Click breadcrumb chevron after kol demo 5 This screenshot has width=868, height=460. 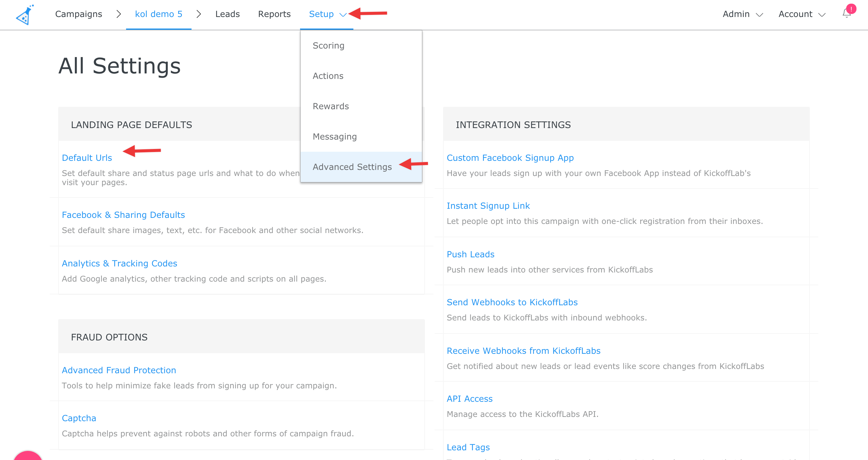pyautogui.click(x=199, y=14)
